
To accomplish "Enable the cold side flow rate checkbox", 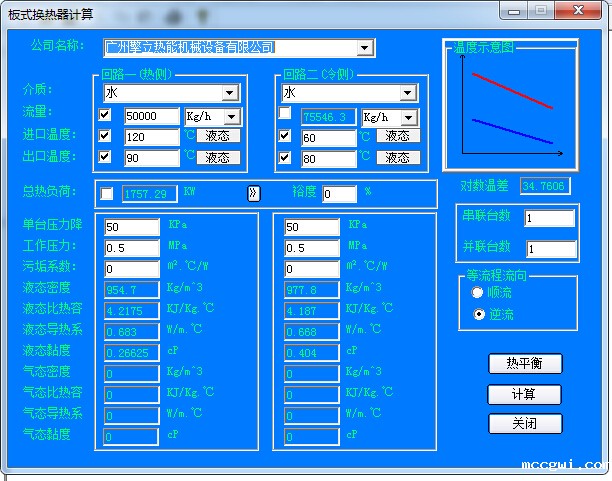I will (x=285, y=114).
